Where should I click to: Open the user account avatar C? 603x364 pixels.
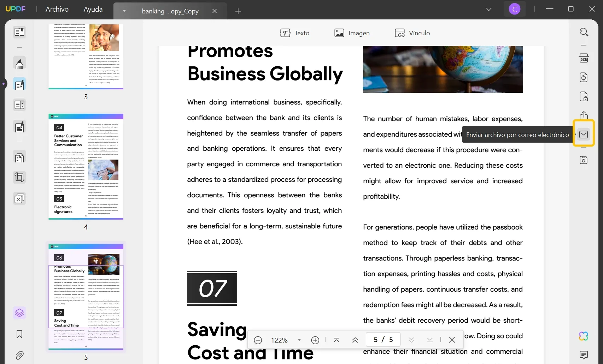pyautogui.click(x=515, y=9)
